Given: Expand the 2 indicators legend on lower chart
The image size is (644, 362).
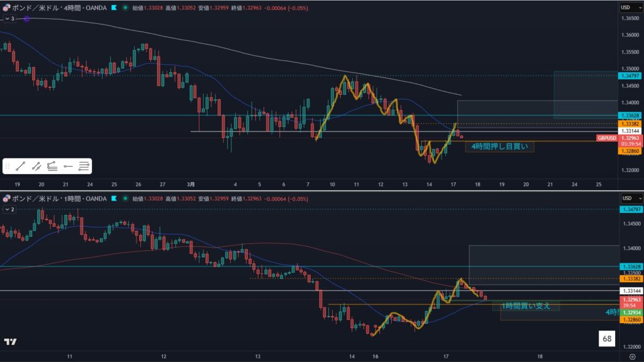Looking at the screenshot, I should pyautogui.click(x=9, y=209).
